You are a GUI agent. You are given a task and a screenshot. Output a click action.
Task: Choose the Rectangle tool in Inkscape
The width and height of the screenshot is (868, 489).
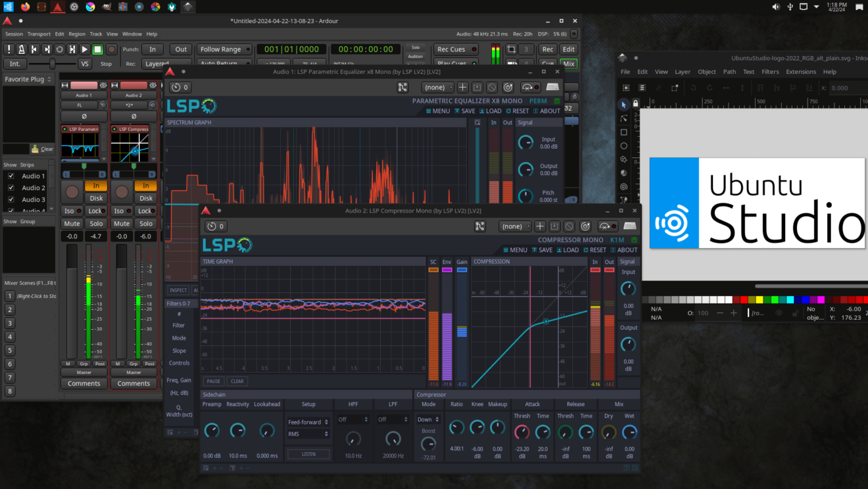[623, 131]
